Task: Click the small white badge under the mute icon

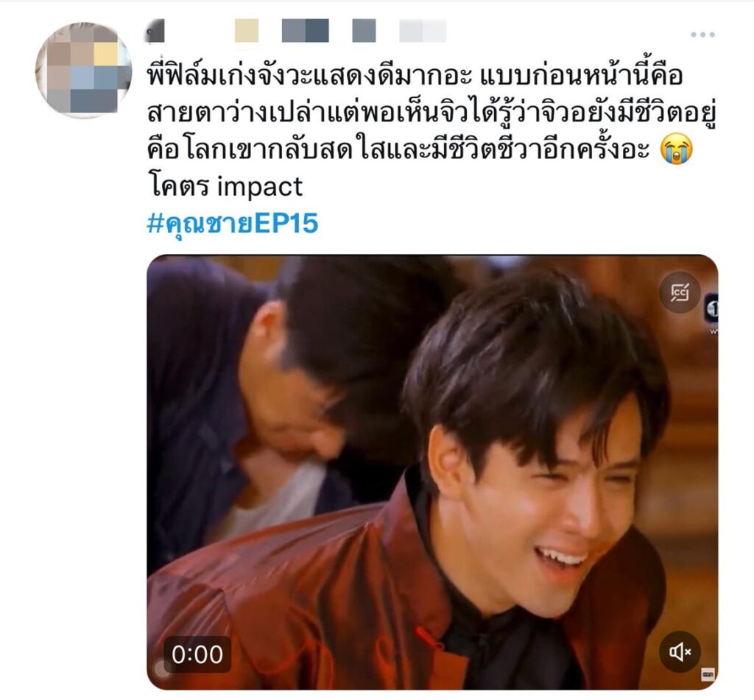Action: click(x=708, y=674)
